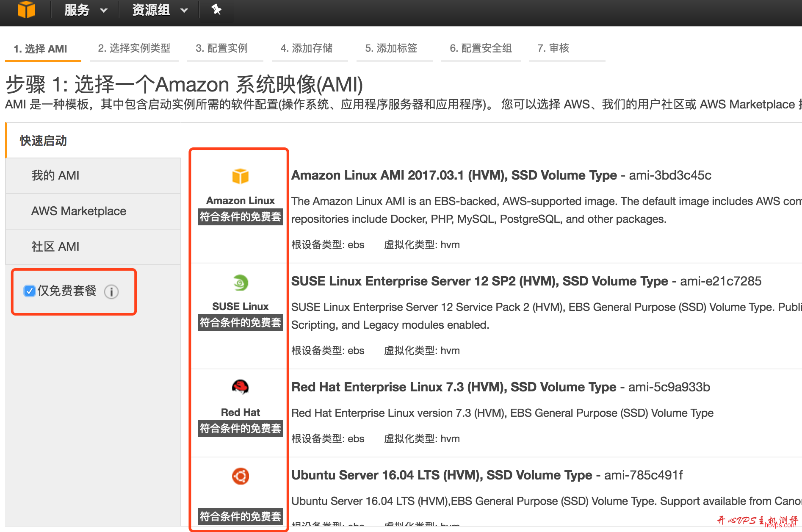The width and height of the screenshot is (802, 532).
Task: Open the info icon beside 仅免费套餐
Action: (x=111, y=291)
